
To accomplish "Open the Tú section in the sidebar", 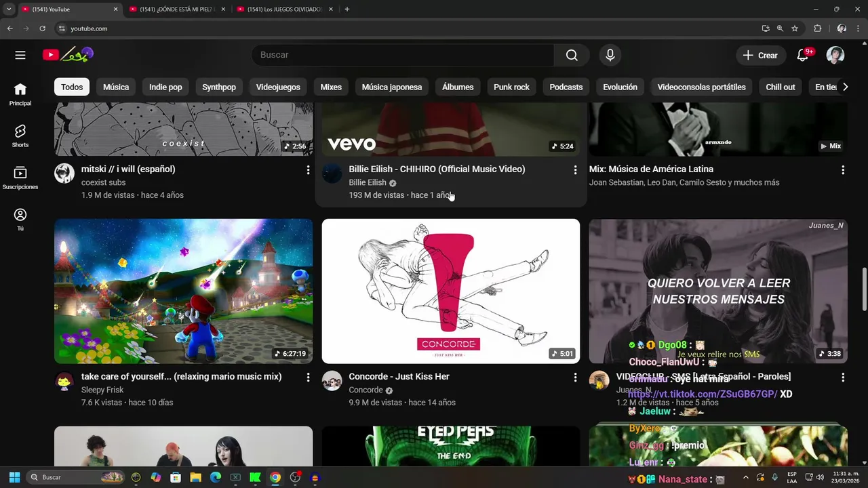I will click(20, 220).
